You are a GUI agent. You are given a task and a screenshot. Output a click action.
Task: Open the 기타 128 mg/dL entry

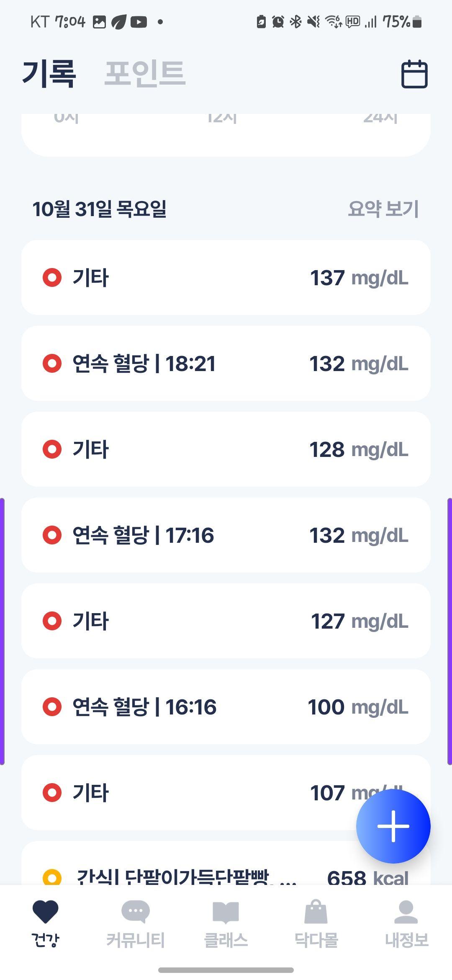coord(226,449)
